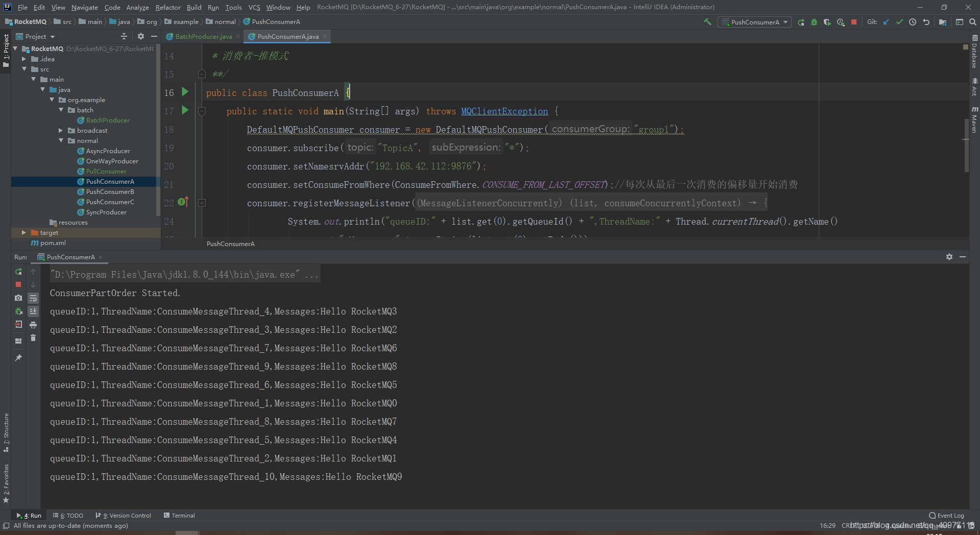Open Event Log from the status bar
This screenshot has width=980, height=535.
[946, 516]
